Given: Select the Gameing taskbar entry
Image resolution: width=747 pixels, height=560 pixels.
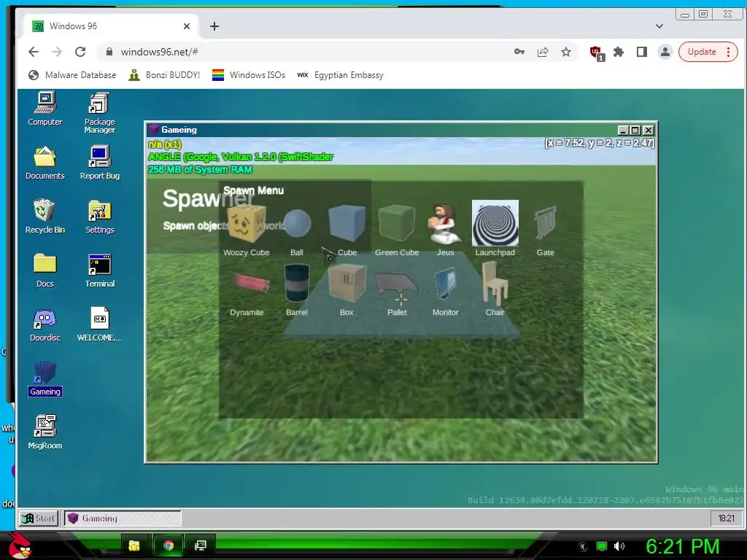Looking at the screenshot, I should 123,518.
